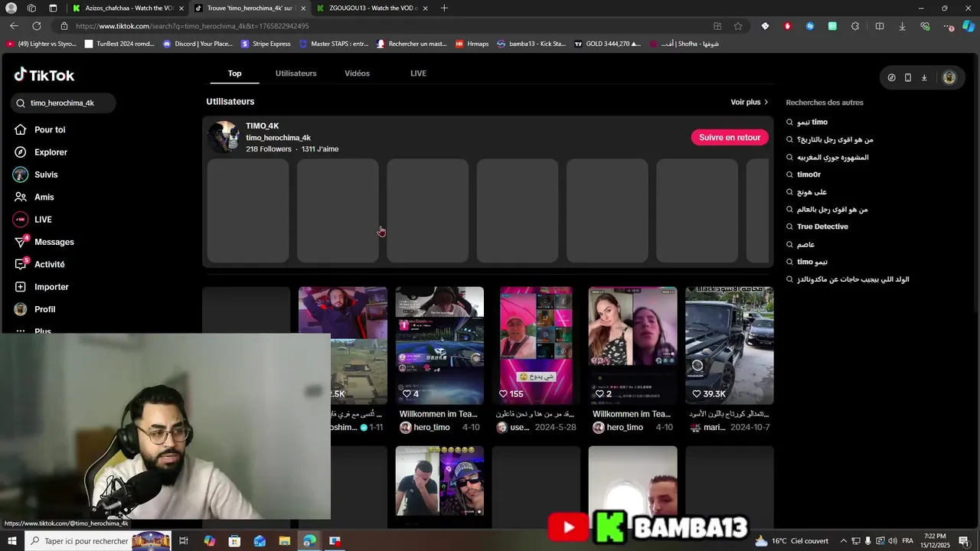Click the Windows taskbar search box
The image size is (980, 551).
[96, 541]
